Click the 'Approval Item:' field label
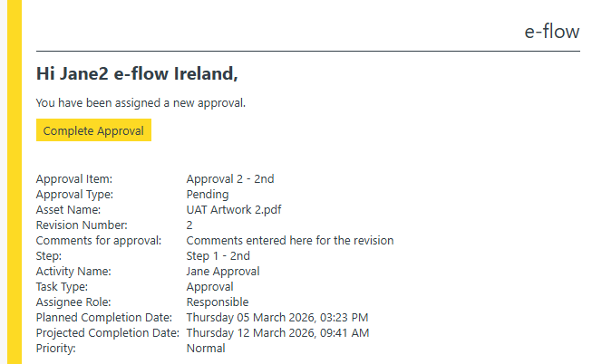The width and height of the screenshot is (592, 364). [73, 179]
